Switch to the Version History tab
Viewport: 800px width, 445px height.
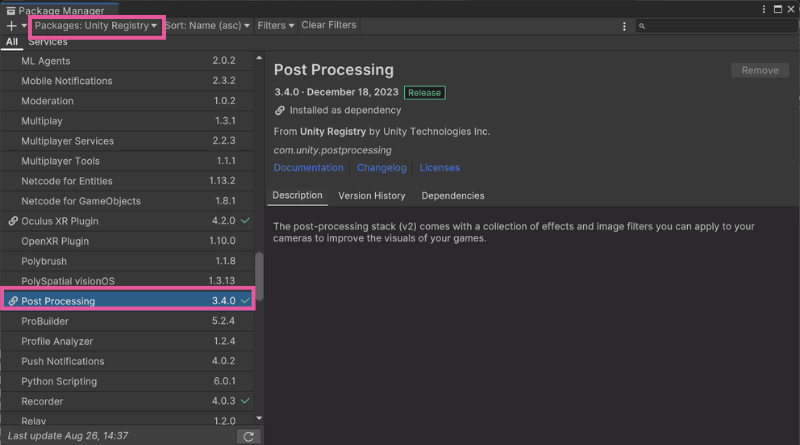371,195
